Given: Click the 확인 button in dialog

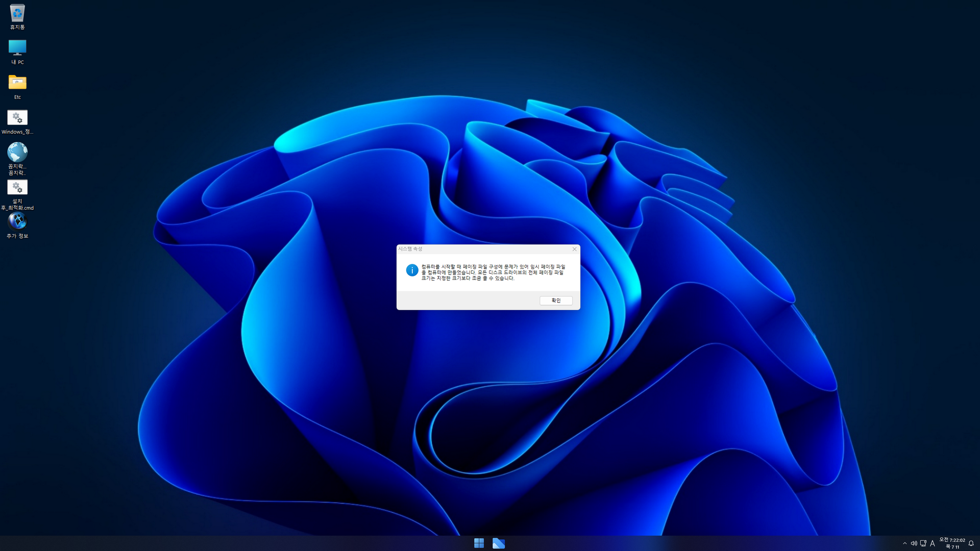Looking at the screenshot, I should click(556, 300).
